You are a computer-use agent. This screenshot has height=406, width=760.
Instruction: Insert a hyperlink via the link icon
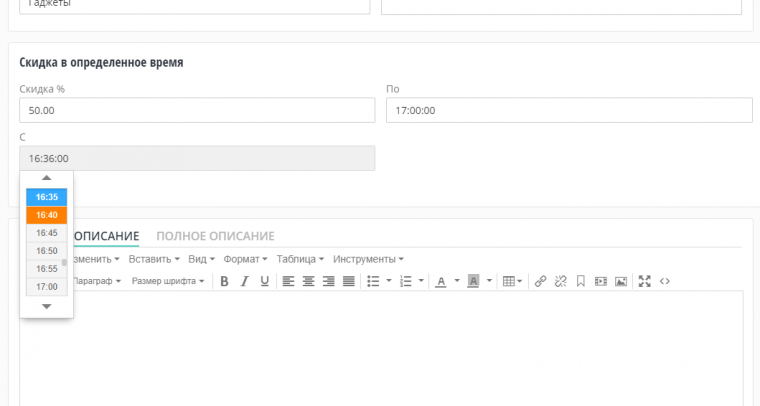pos(541,281)
